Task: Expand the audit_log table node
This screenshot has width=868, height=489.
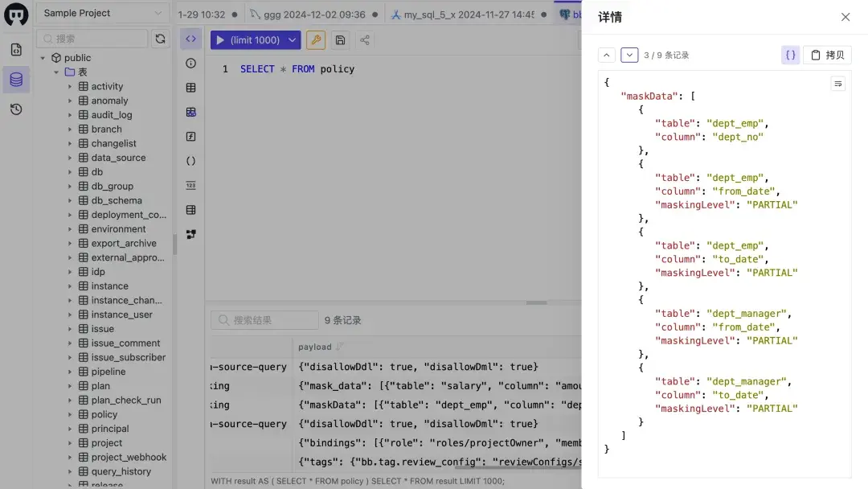Action: point(70,115)
